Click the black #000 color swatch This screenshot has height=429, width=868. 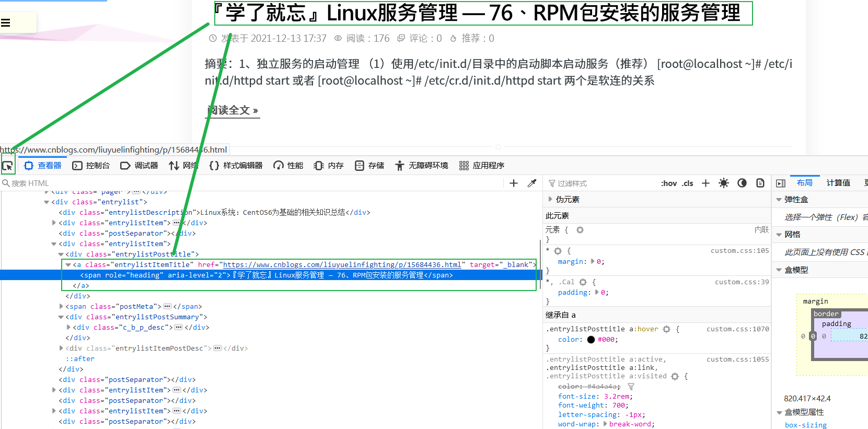tap(591, 340)
